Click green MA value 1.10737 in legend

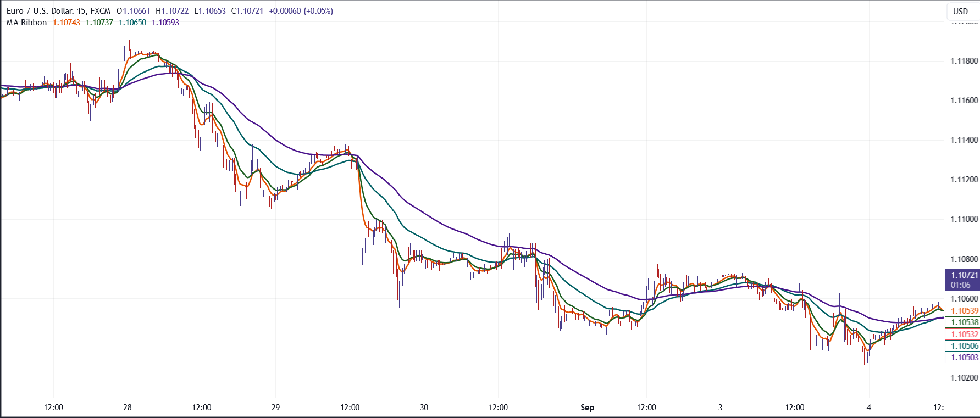(99, 23)
